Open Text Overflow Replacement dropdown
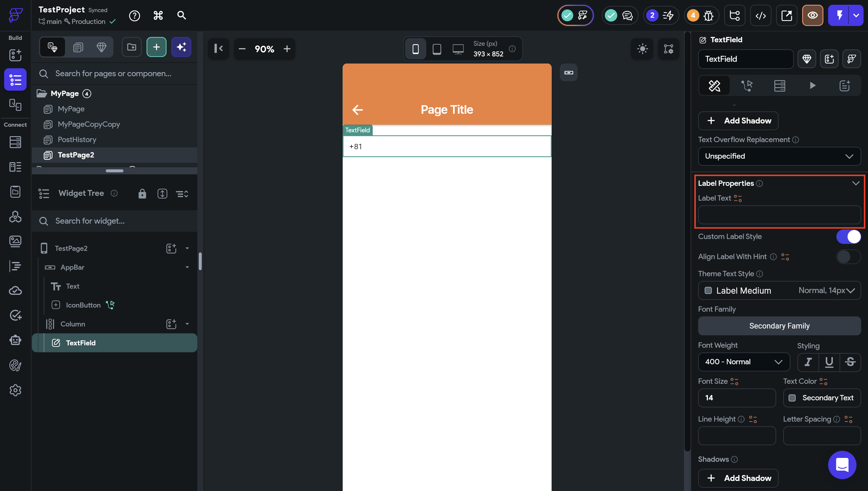The width and height of the screenshot is (868, 491). click(779, 156)
